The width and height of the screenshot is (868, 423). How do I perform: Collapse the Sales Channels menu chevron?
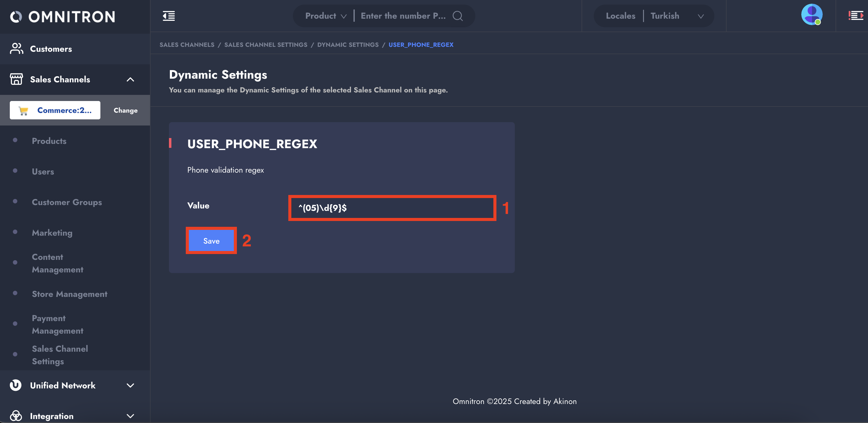point(130,80)
